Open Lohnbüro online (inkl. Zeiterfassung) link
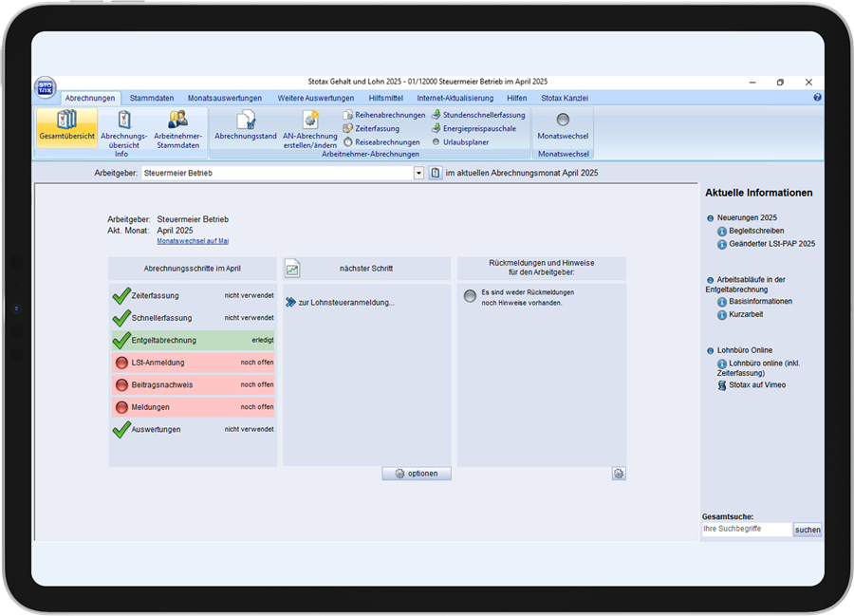 click(759, 368)
